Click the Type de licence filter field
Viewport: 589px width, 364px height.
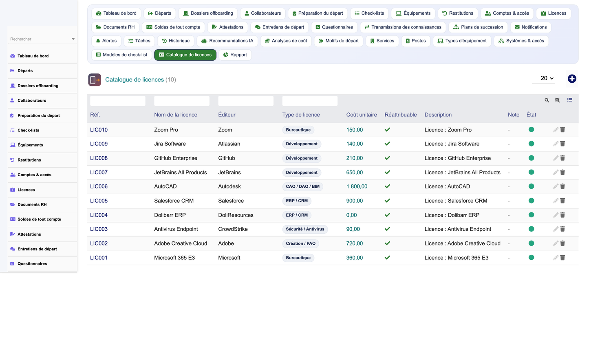coord(310,101)
